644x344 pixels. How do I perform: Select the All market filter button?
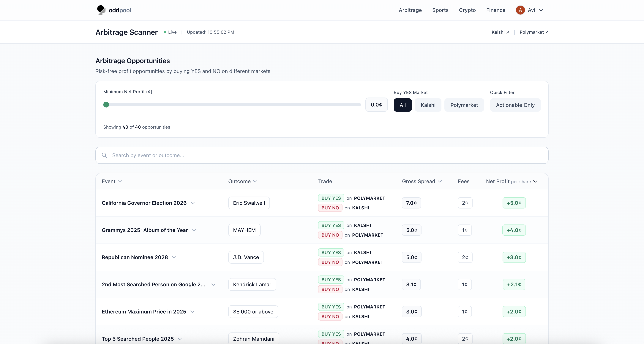point(402,105)
